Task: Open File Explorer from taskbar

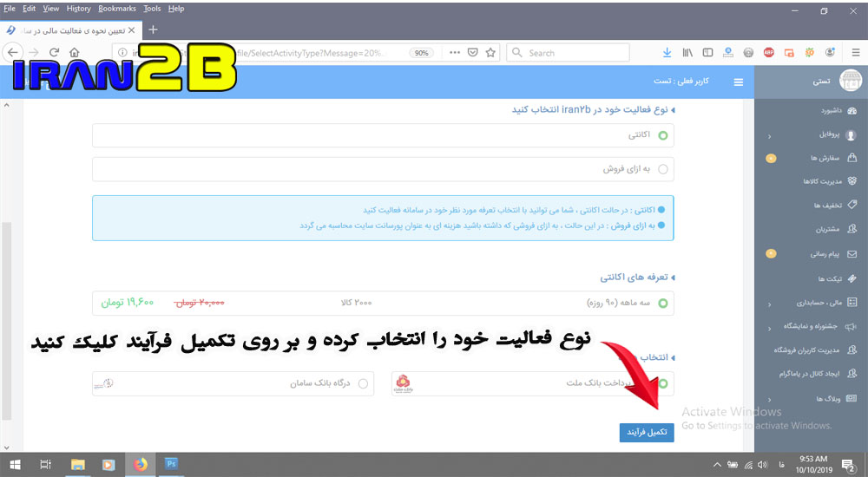Action: click(x=77, y=464)
